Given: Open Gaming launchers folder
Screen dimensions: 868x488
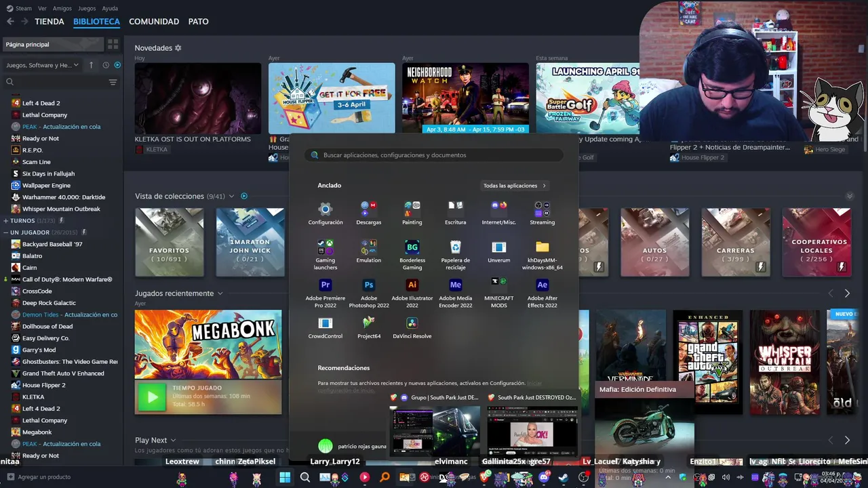Looking at the screenshot, I should 325,254.
